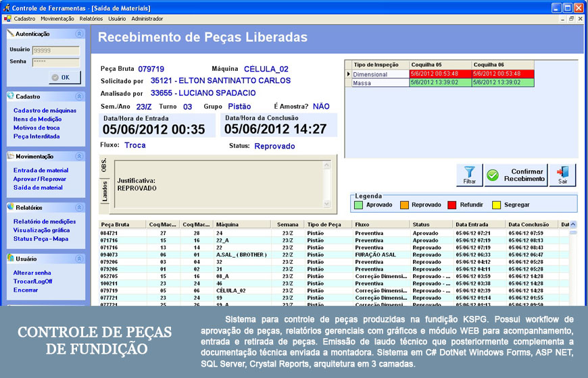Open the Relatórios menu
The image size is (588, 378).
pyautogui.click(x=91, y=18)
